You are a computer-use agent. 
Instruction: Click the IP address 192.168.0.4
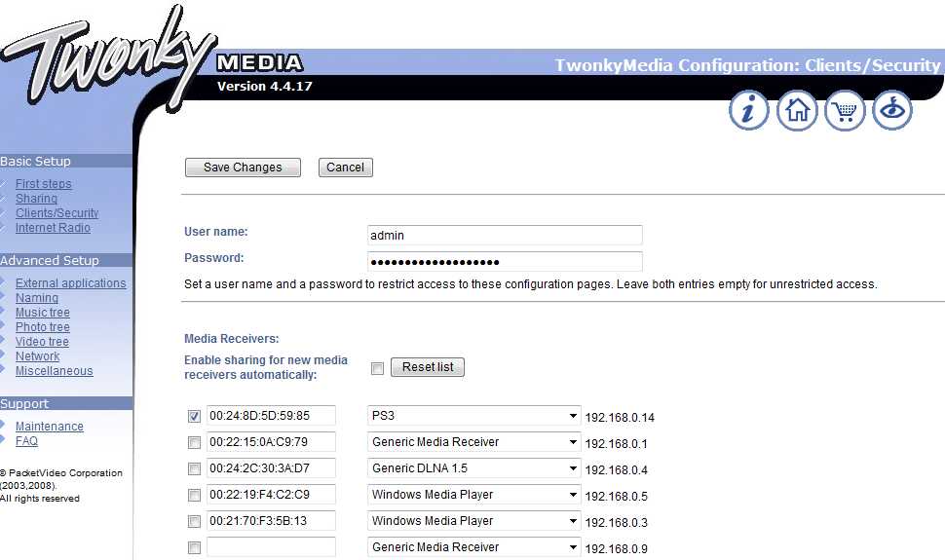click(x=616, y=469)
